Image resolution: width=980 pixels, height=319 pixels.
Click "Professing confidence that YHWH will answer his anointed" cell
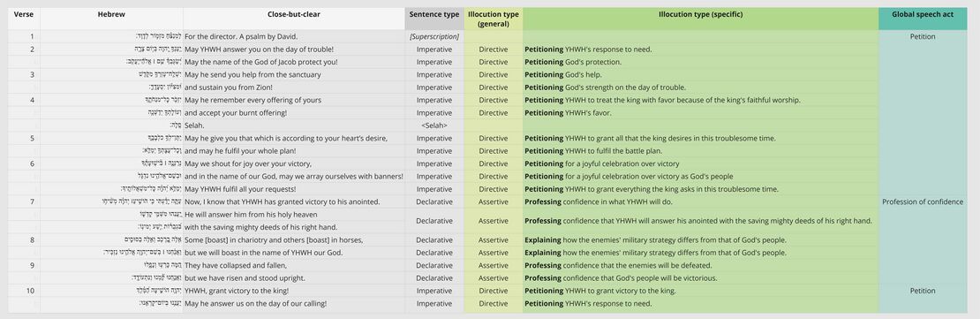point(698,221)
